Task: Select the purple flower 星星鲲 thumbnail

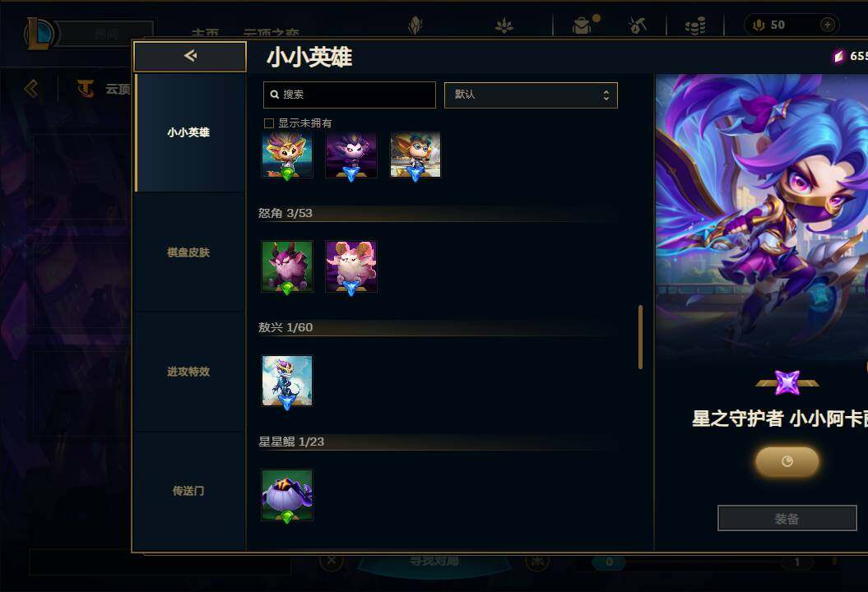Action: pyautogui.click(x=287, y=495)
